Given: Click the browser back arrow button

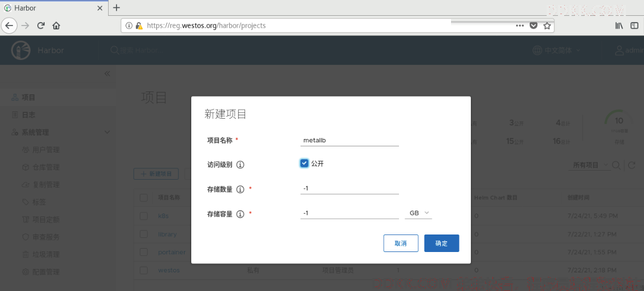Looking at the screenshot, I should (x=9, y=25).
